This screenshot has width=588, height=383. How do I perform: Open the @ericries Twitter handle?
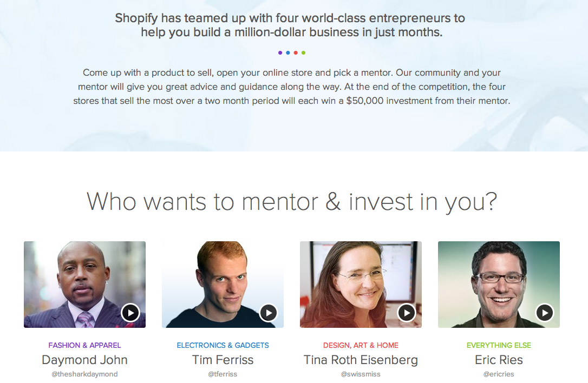499,374
